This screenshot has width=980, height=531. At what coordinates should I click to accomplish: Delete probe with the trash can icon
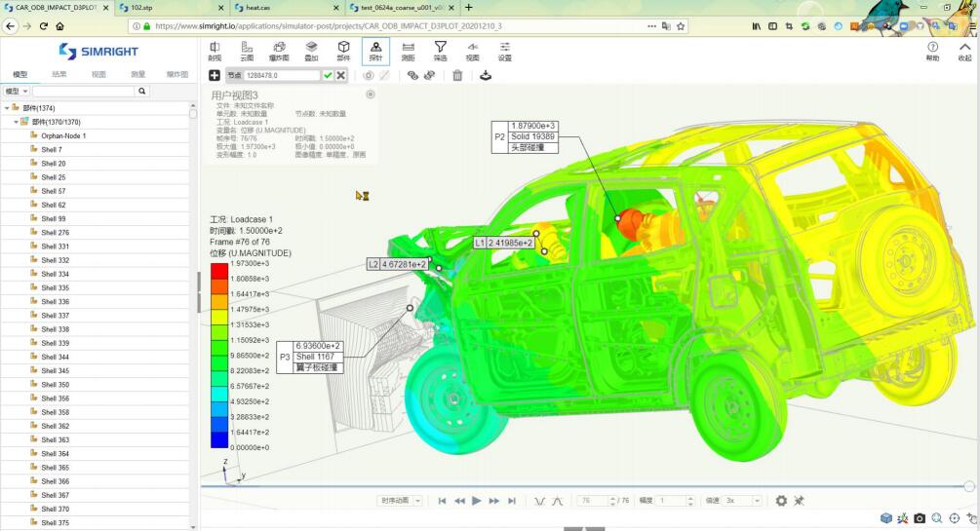click(456, 75)
